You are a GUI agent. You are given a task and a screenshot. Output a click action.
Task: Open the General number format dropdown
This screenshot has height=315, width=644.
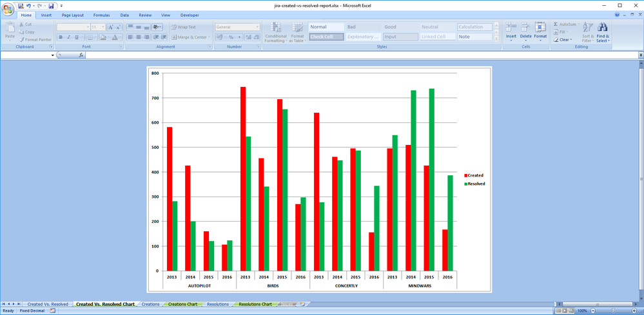257,27
